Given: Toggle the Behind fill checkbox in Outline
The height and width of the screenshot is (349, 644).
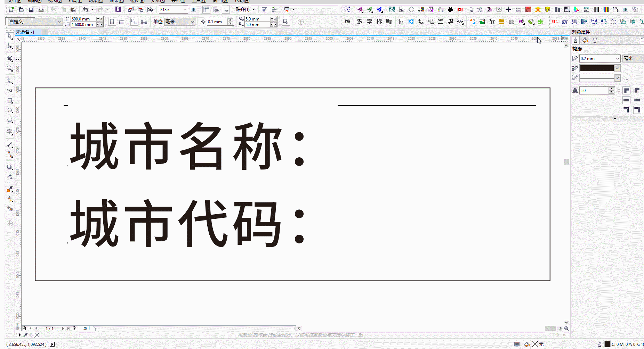Looking at the screenshot, I should [619, 91].
